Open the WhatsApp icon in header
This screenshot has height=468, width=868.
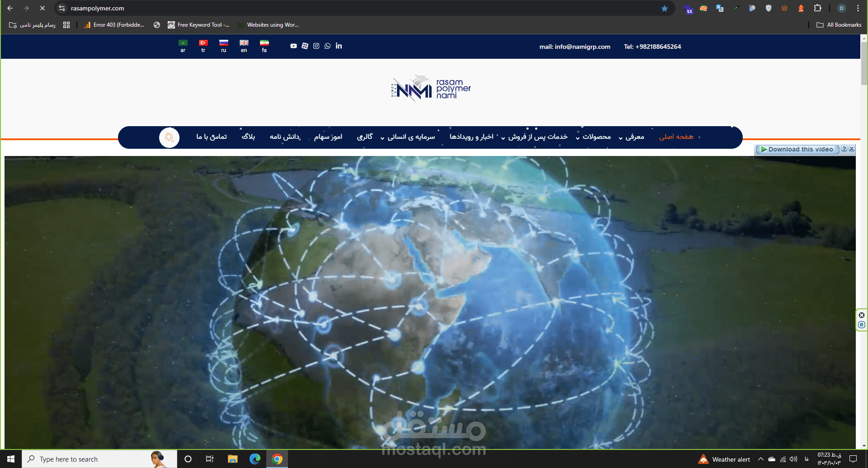(x=327, y=46)
